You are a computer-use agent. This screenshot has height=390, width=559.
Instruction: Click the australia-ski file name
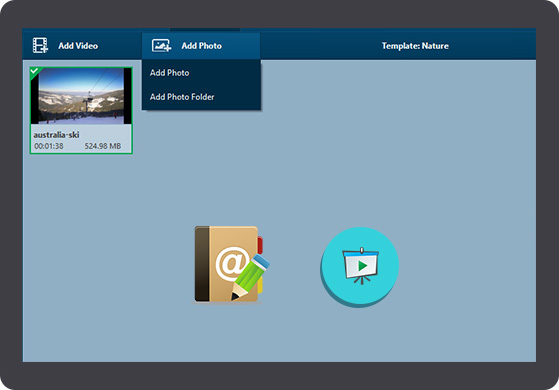click(56, 135)
